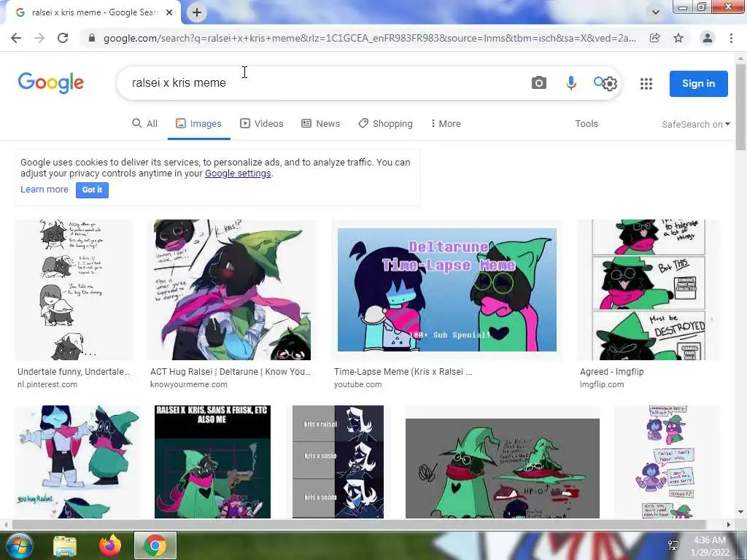
Task: Open the Deltarune Time-Lapse Meme thumbnail
Action: (447, 289)
